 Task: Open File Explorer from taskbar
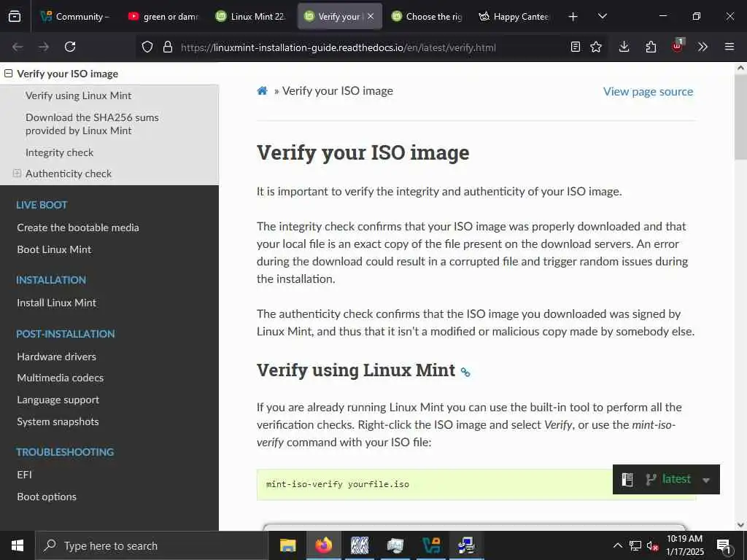[x=287, y=545]
